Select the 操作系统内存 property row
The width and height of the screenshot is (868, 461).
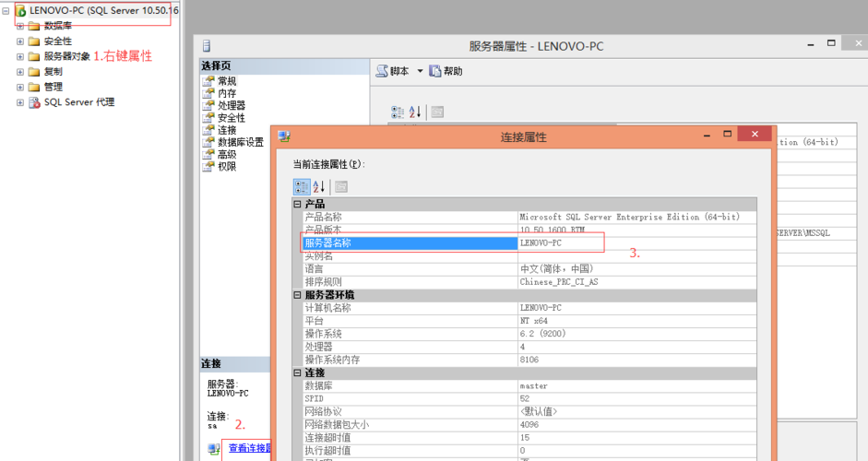coord(529,360)
